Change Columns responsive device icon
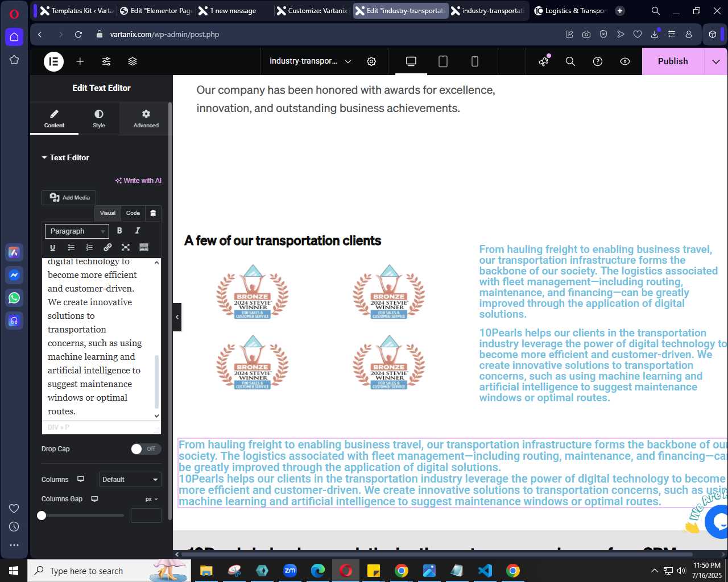The width and height of the screenshot is (728, 582). (81, 480)
